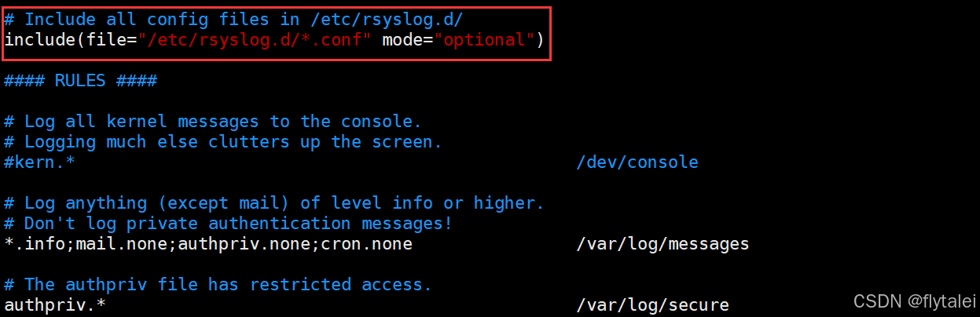This screenshot has width=980, height=317.
Task: Click the /var/log/messages path
Action: pos(663,243)
